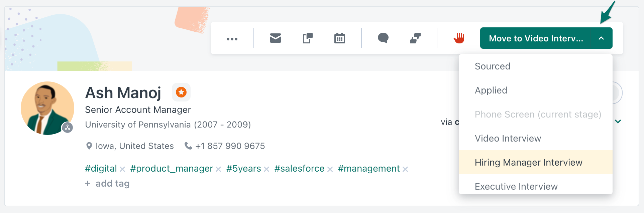644x213 pixels.
Task: Click orange star badge beside Ash Manoj
Action: tap(181, 92)
